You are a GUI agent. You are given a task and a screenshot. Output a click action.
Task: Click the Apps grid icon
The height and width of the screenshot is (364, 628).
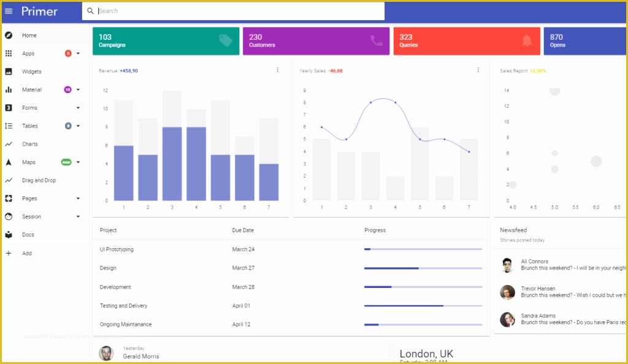(x=9, y=53)
